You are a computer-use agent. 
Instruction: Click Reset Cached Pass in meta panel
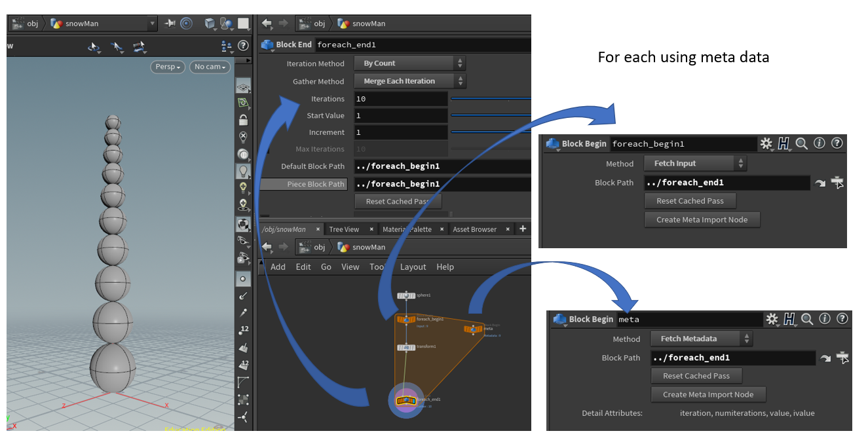(x=696, y=376)
